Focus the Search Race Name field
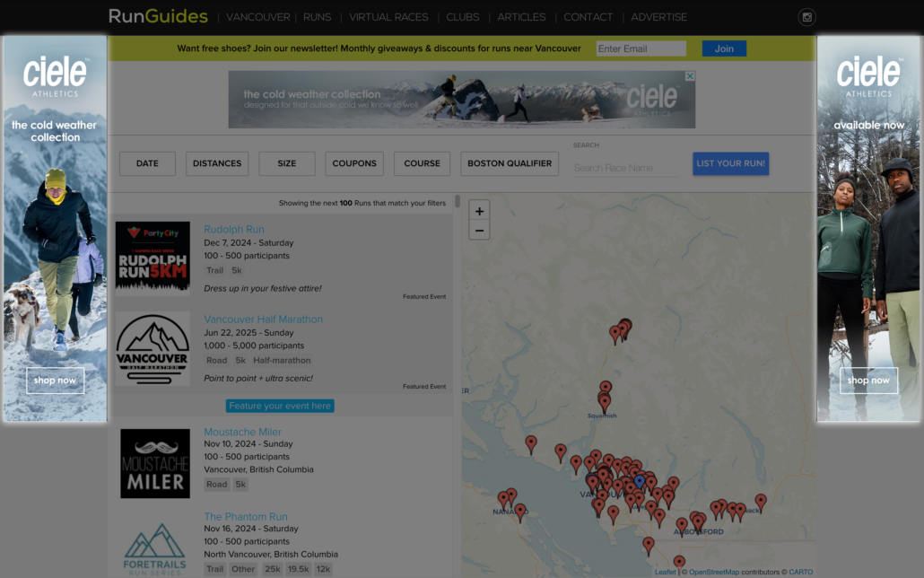This screenshot has height=578, width=924. pyautogui.click(x=626, y=168)
